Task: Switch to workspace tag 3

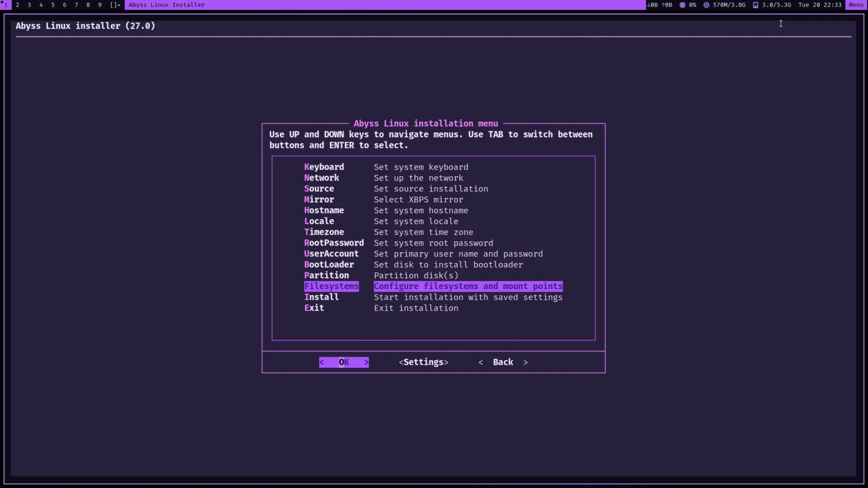Action: point(29,5)
